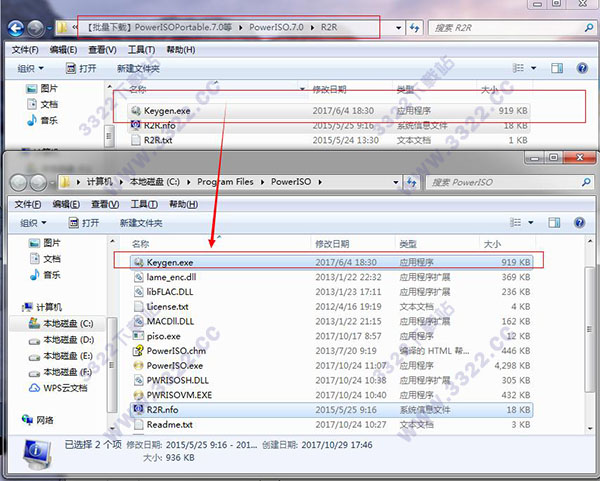Refresh the R2R folder window
600x481 pixels.
[414, 28]
